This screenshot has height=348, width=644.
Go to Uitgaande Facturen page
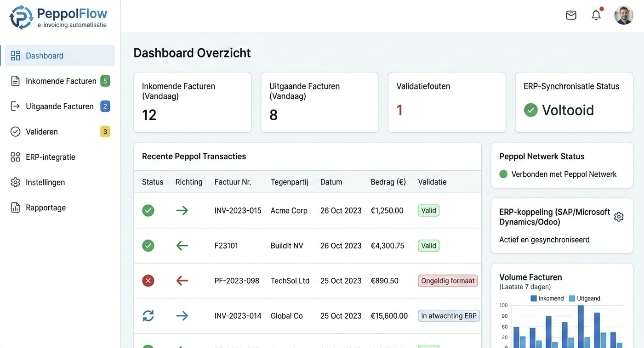coord(59,107)
